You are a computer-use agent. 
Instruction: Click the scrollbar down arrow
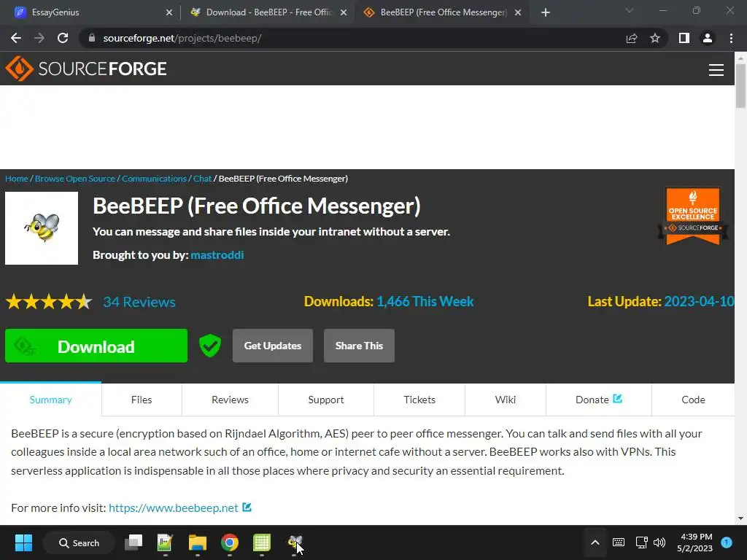point(740,518)
